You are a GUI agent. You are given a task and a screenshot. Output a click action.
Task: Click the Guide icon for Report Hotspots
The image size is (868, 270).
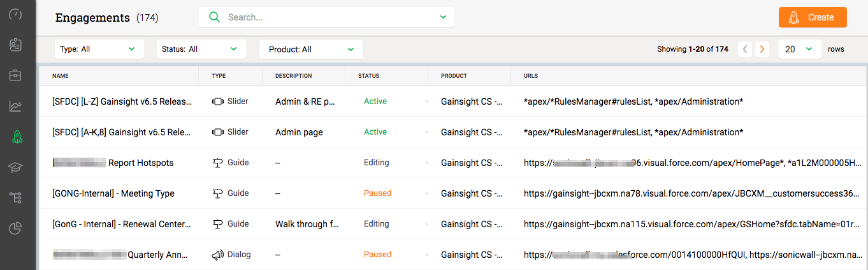(x=218, y=163)
